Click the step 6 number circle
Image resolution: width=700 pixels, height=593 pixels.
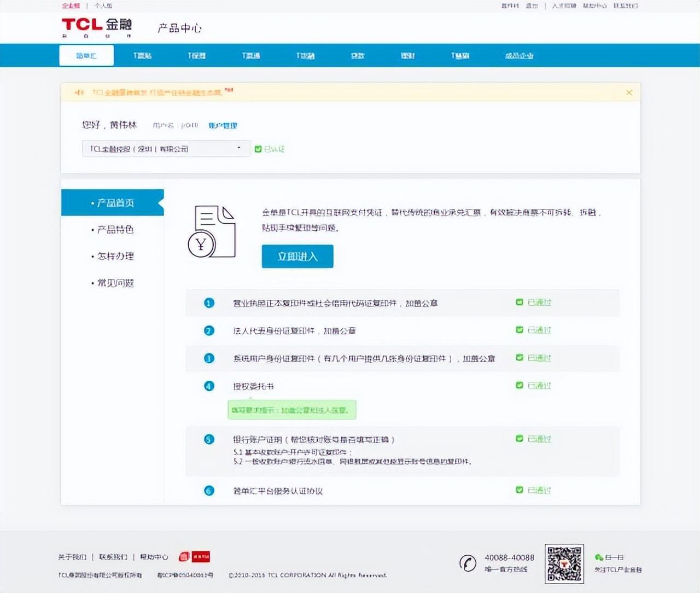(209, 491)
